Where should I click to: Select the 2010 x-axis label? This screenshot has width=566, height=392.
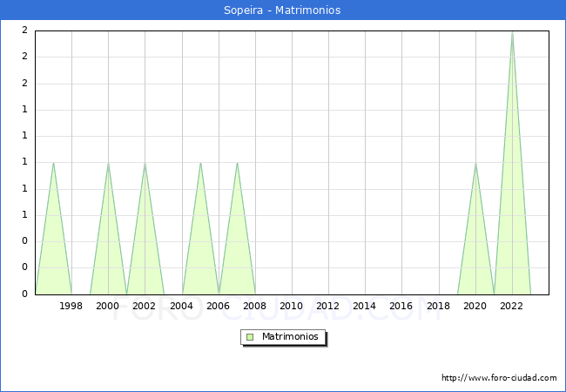[292, 306]
